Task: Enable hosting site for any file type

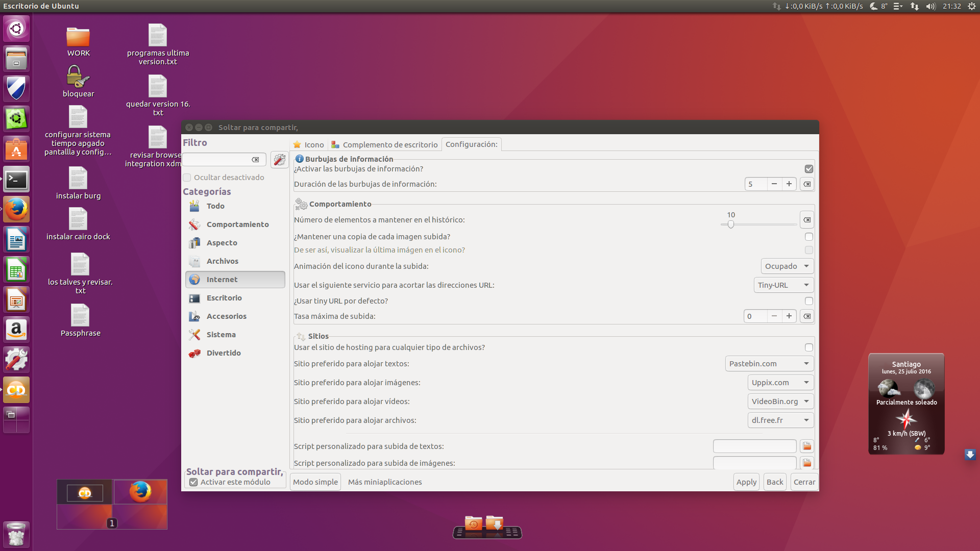Action: [x=809, y=347]
